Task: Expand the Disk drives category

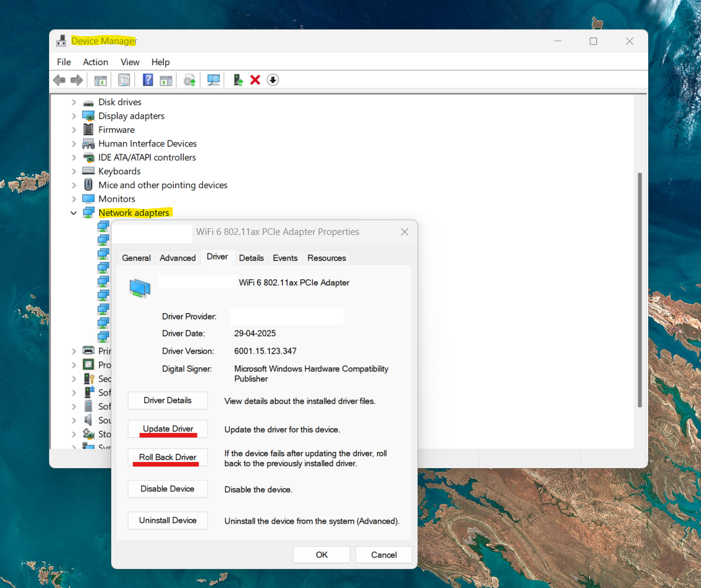Action: click(x=74, y=101)
